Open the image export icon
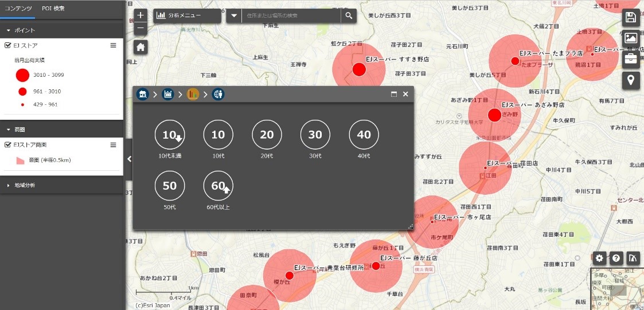The image size is (644, 310). 631,38
